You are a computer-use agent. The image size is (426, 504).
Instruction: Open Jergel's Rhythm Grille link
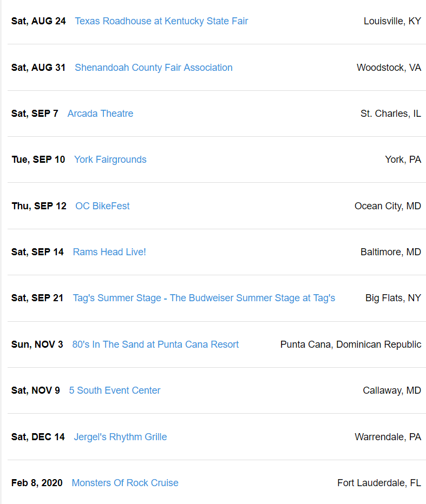120,437
